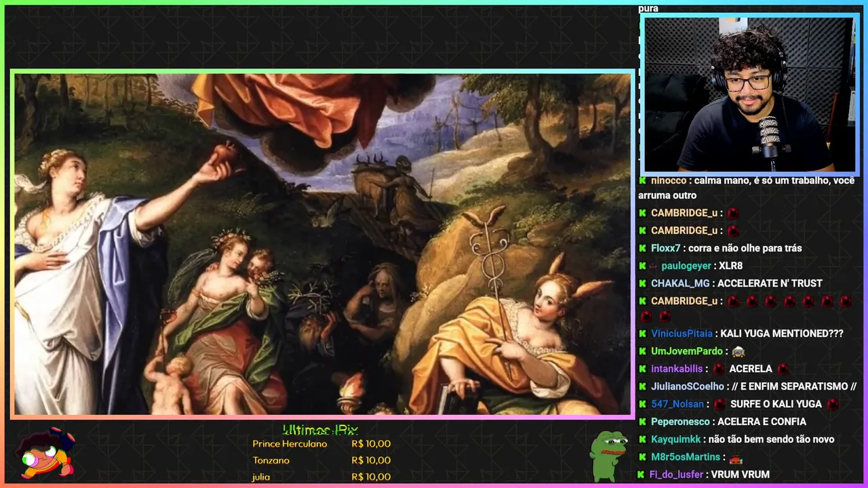Click the K badge beside Floxx7
This screenshot has width=868, height=488.
pos(642,248)
